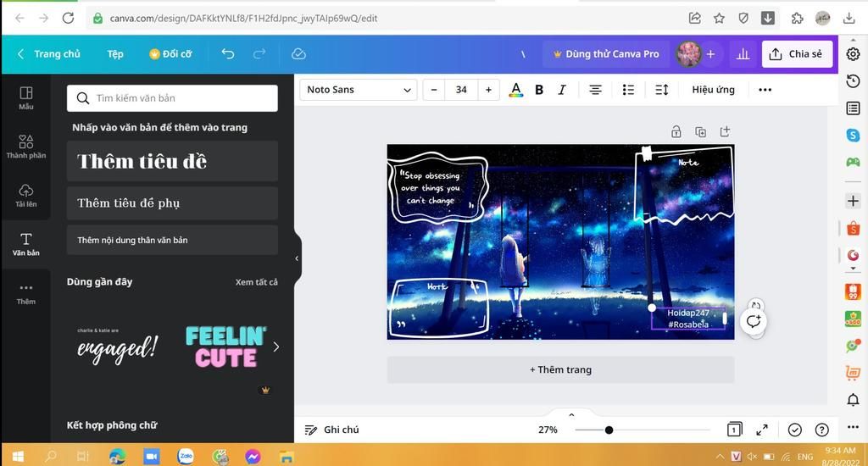Image resolution: width=868 pixels, height=466 pixels.
Task: Click Dùng thử Canva Pro button
Action: [x=606, y=53]
